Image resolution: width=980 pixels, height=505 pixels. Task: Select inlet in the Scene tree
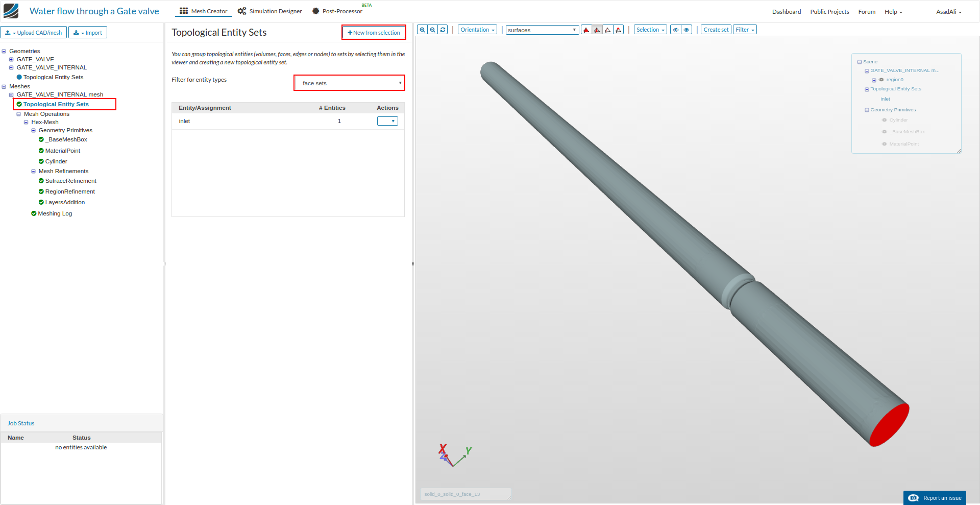click(x=885, y=99)
